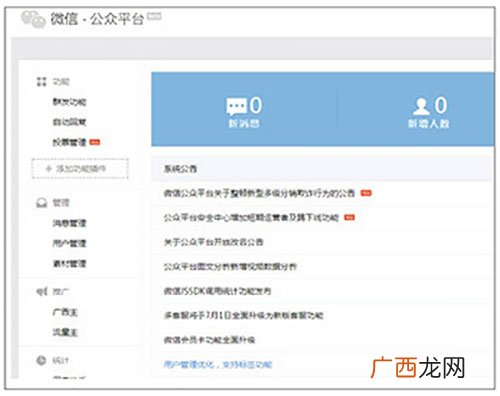Image resolution: width=500 pixels, height=396 pixels.
Task: Click the 功能 section label in sidebar
Action: point(61,82)
